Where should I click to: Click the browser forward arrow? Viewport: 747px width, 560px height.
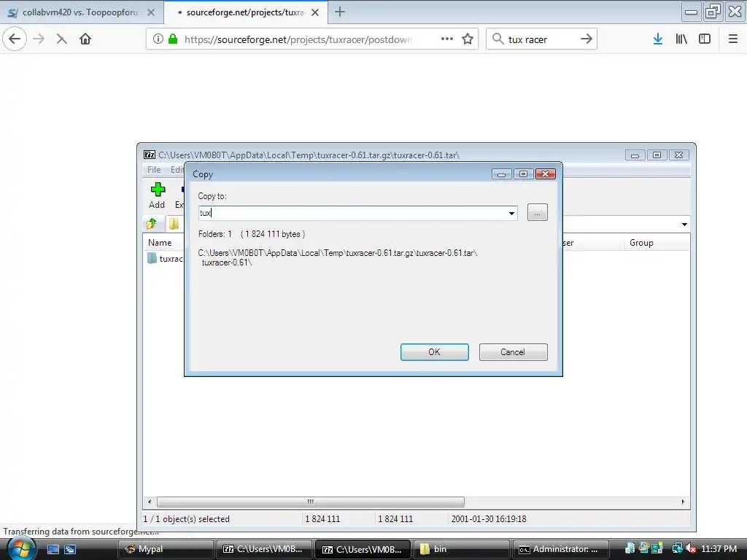pos(39,39)
